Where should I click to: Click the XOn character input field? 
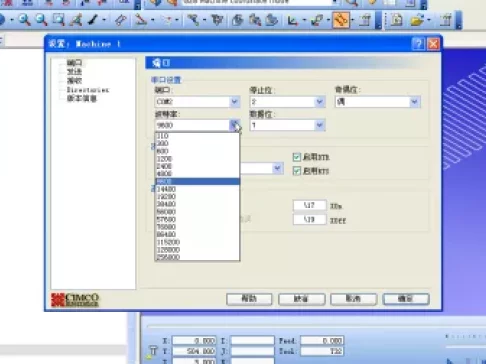point(309,205)
